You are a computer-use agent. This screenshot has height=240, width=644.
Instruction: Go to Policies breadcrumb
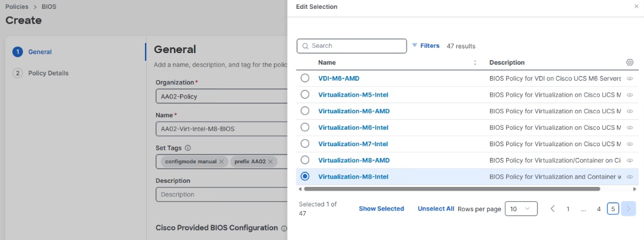17,7
